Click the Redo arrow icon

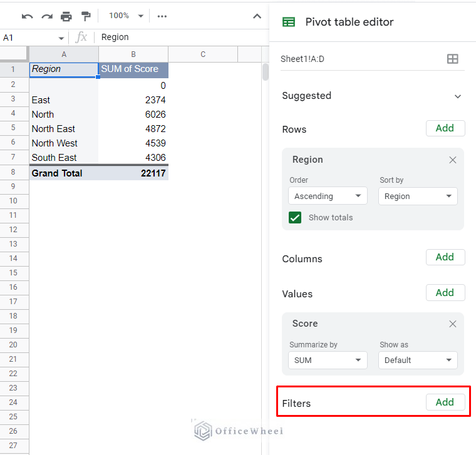(47, 16)
